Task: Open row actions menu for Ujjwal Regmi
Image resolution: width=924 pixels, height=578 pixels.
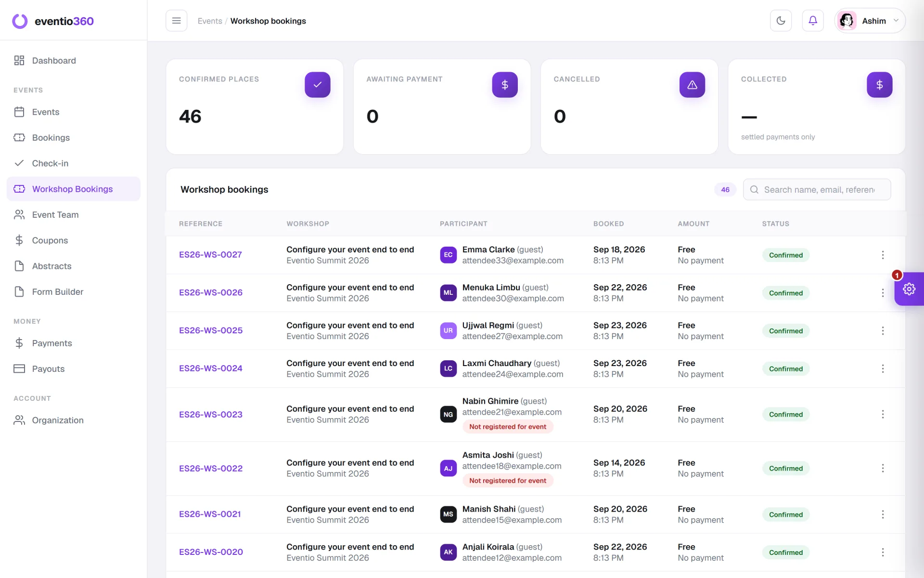Action: (x=883, y=330)
